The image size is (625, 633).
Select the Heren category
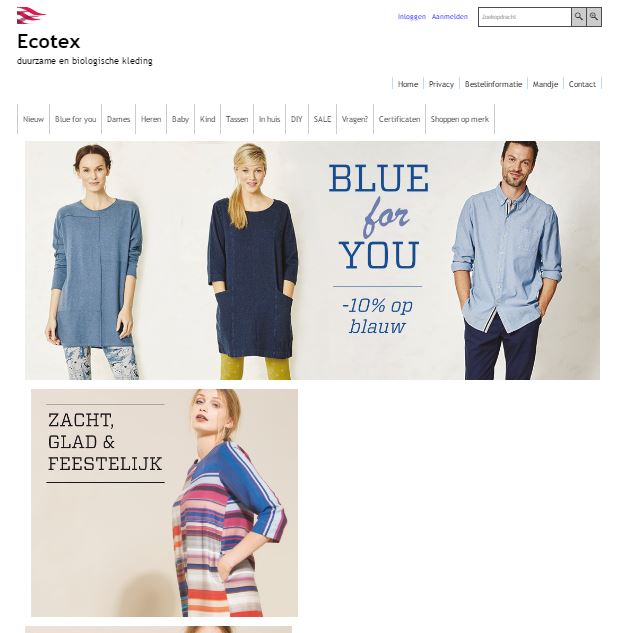(x=151, y=119)
